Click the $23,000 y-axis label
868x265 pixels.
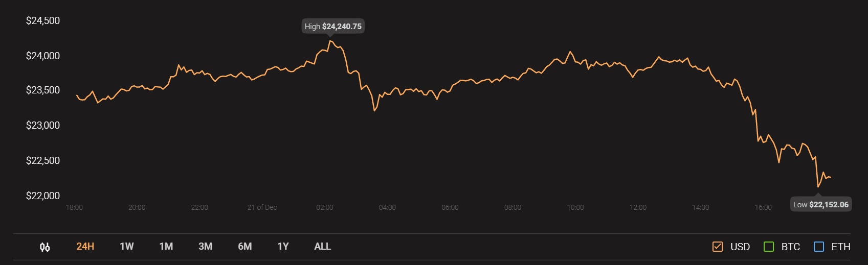click(43, 126)
